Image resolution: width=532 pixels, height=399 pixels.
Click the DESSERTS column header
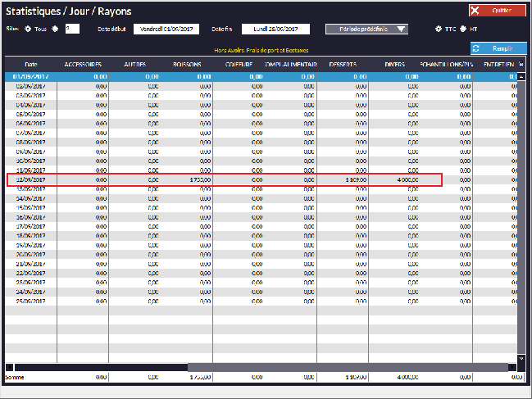342,64
